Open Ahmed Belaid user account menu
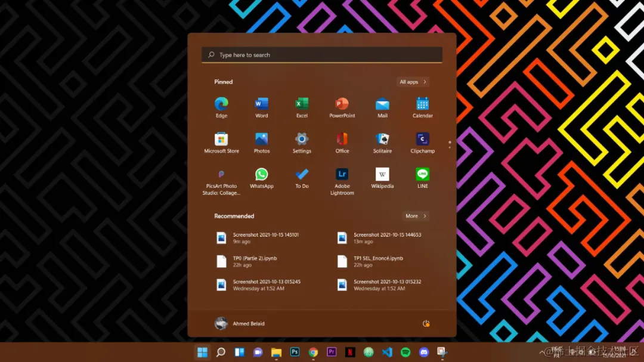This screenshot has width=644, height=362. [240, 324]
